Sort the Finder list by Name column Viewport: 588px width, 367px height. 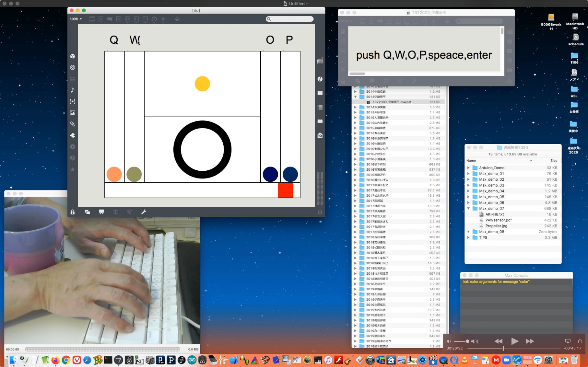(500, 161)
